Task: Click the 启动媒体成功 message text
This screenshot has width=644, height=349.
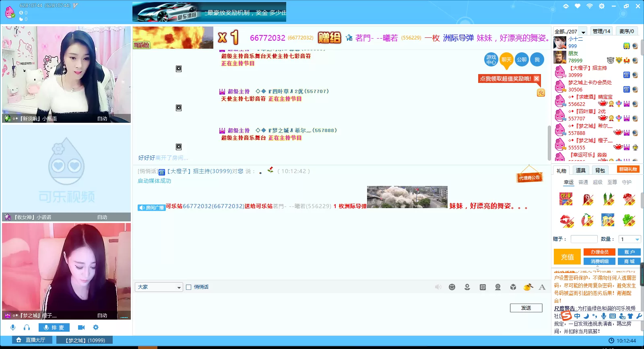Action: point(155,181)
